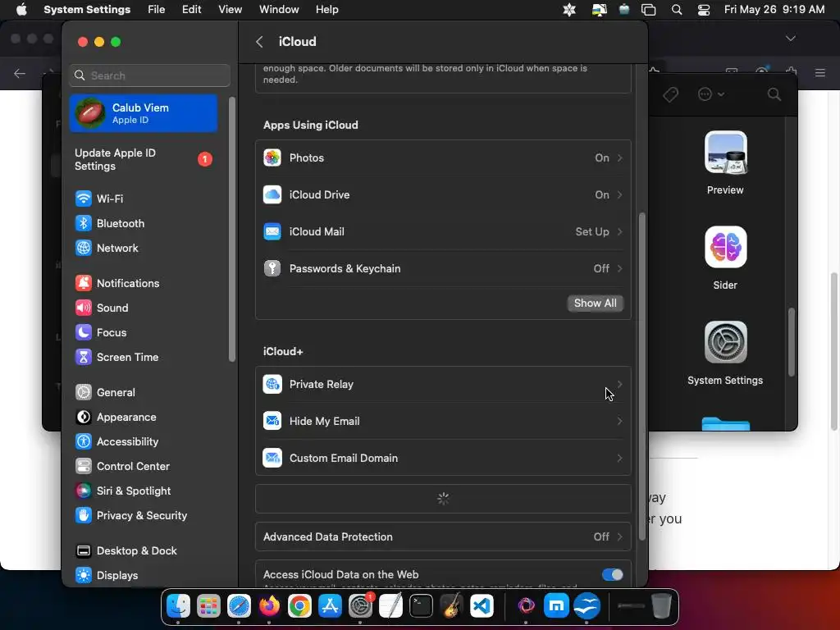Open Control Center settings in sidebar

tap(144, 467)
